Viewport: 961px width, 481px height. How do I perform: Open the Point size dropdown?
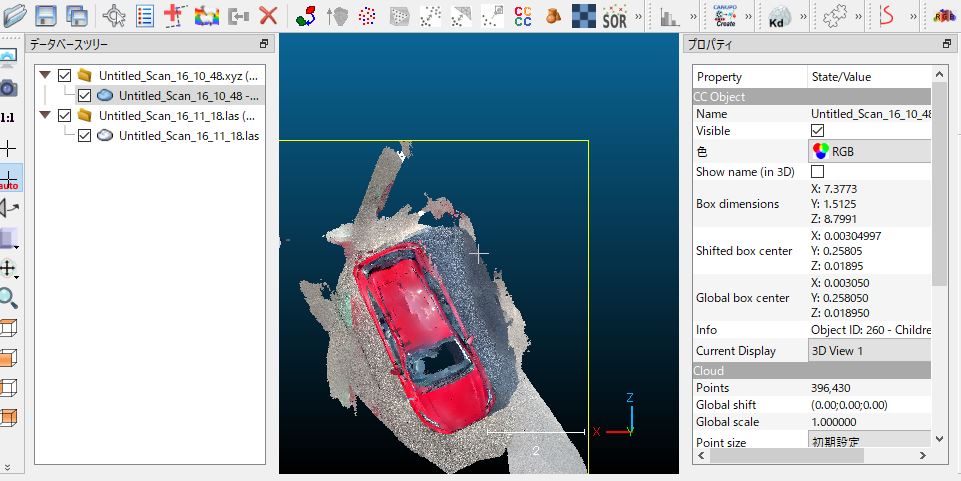[869, 441]
